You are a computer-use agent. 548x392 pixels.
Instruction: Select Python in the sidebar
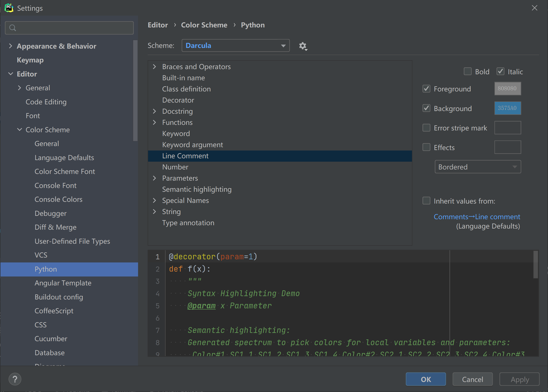[69, 269]
